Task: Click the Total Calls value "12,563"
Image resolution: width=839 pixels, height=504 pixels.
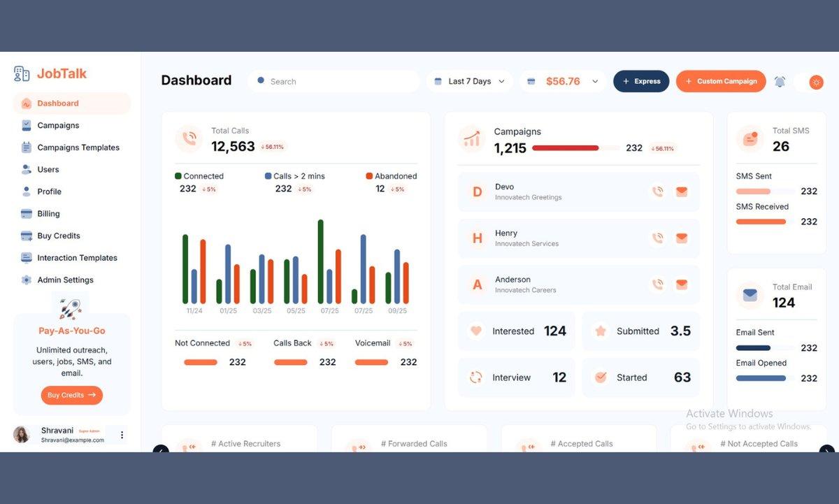Action: [x=233, y=147]
